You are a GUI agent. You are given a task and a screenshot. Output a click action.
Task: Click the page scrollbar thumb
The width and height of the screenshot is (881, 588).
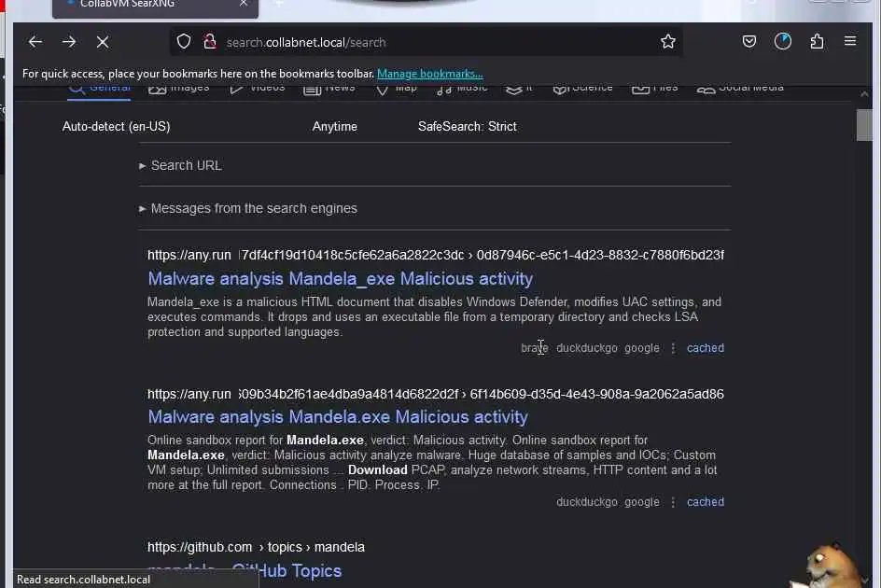(864, 125)
